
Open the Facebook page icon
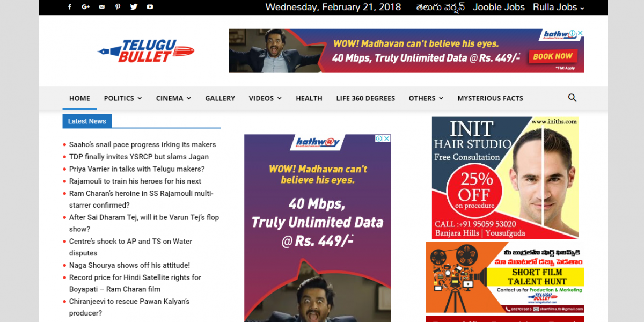coord(69,7)
